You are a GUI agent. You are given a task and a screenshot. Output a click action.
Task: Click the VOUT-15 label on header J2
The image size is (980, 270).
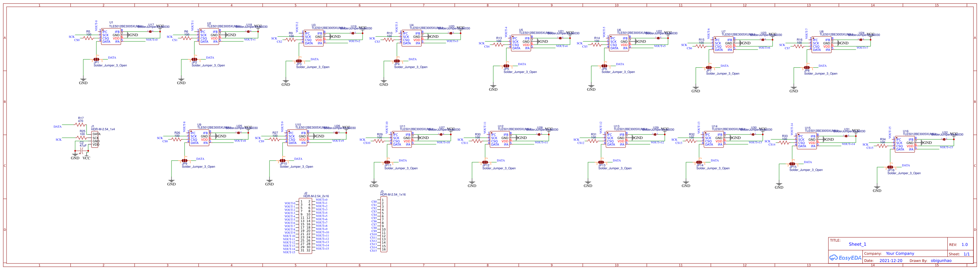[x=289, y=252]
